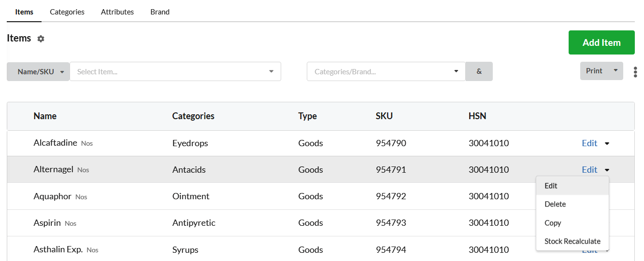Select the Asthalin Exp. item name
This screenshot has height=261, width=644.
58,249
